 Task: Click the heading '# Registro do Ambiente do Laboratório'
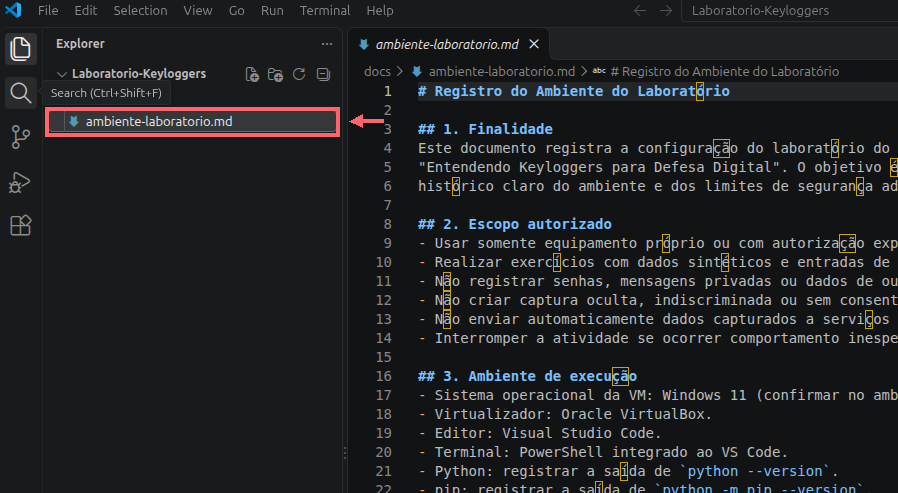[x=573, y=91]
